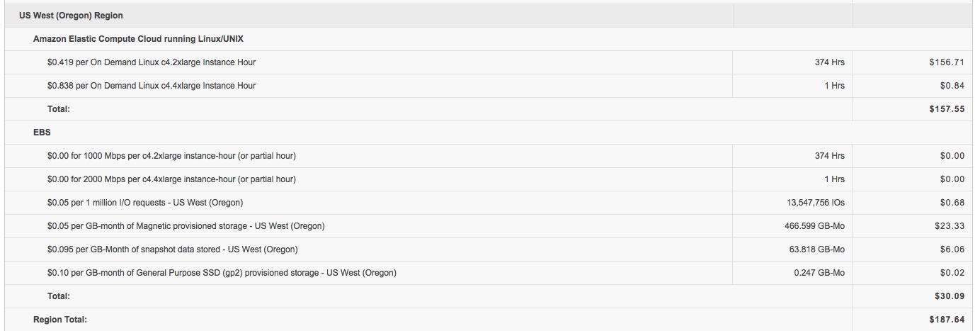Select the snapshot data stored row
This screenshot has width=980, height=331.
point(490,249)
